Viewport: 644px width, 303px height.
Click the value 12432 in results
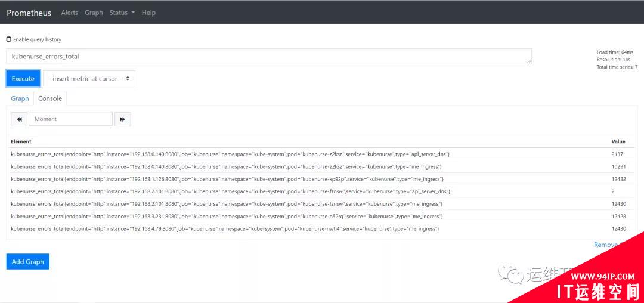click(x=618, y=179)
